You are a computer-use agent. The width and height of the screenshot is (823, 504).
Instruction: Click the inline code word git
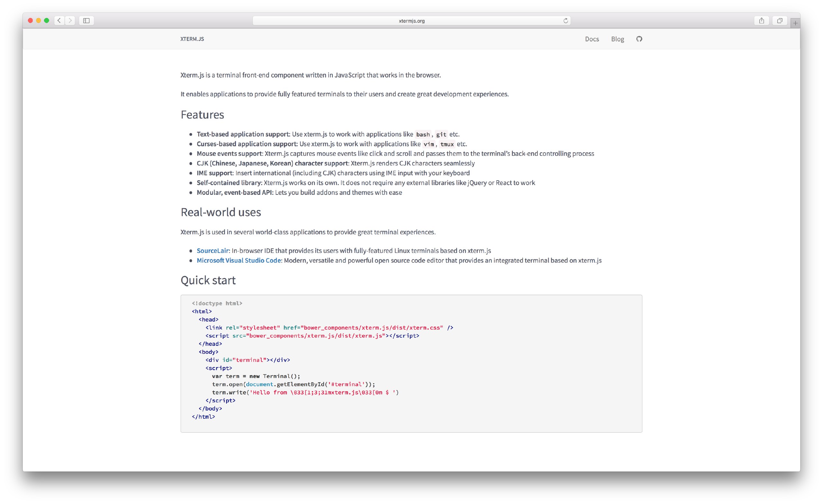pyautogui.click(x=441, y=134)
